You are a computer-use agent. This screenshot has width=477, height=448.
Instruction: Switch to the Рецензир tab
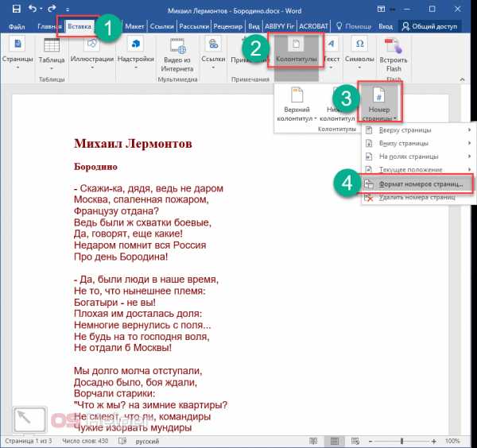228,26
